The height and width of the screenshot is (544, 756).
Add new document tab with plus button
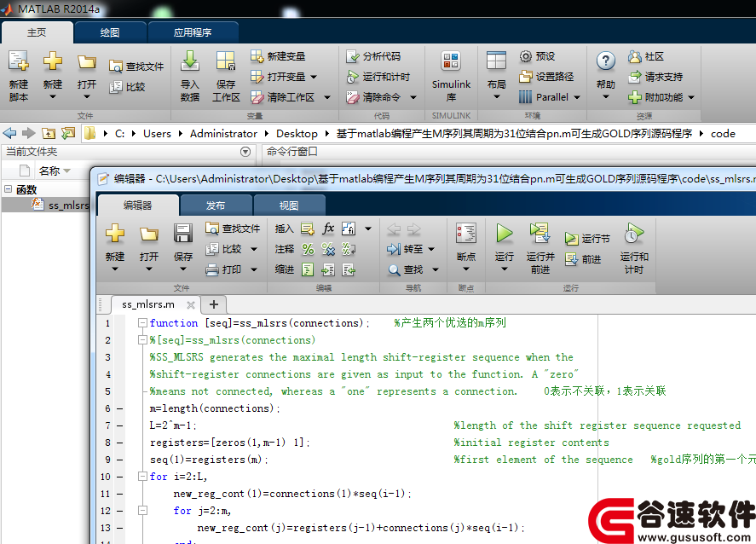point(214,304)
